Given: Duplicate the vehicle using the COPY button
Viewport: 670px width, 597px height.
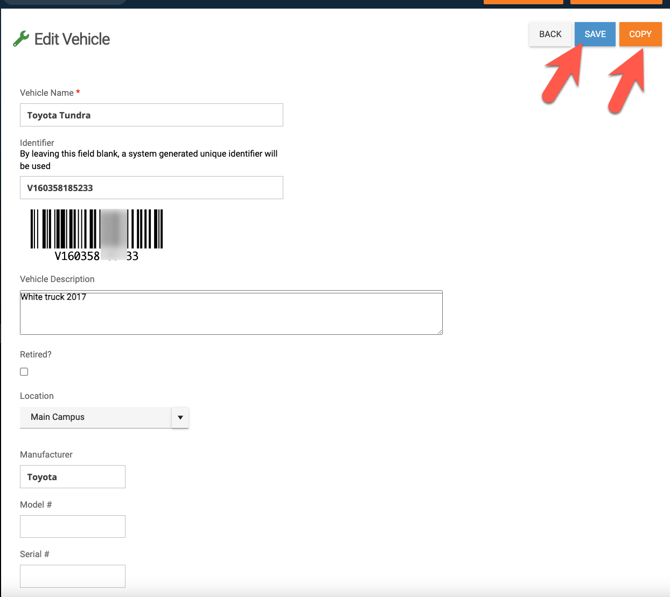Looking at the screenshot, I should (x=640, y=34).
